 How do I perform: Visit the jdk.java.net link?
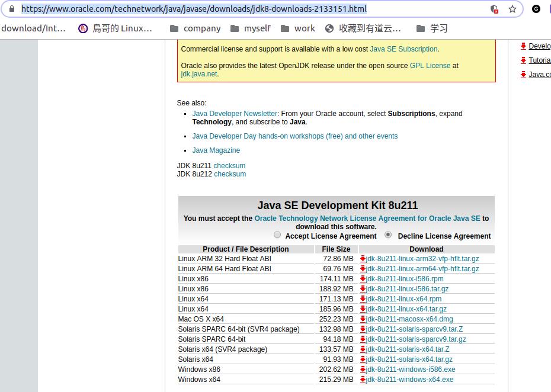[x=199, y=74]
